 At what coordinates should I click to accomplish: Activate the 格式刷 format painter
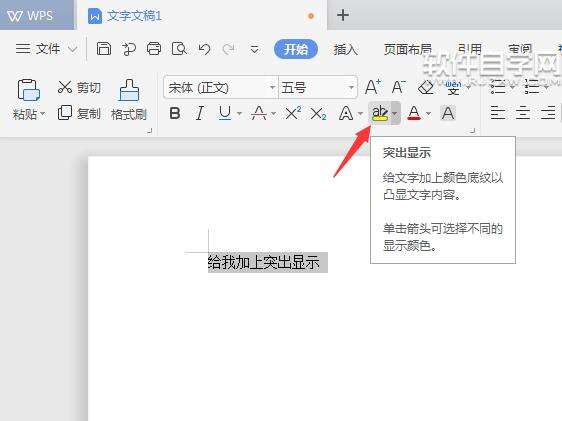coord(129,100)
